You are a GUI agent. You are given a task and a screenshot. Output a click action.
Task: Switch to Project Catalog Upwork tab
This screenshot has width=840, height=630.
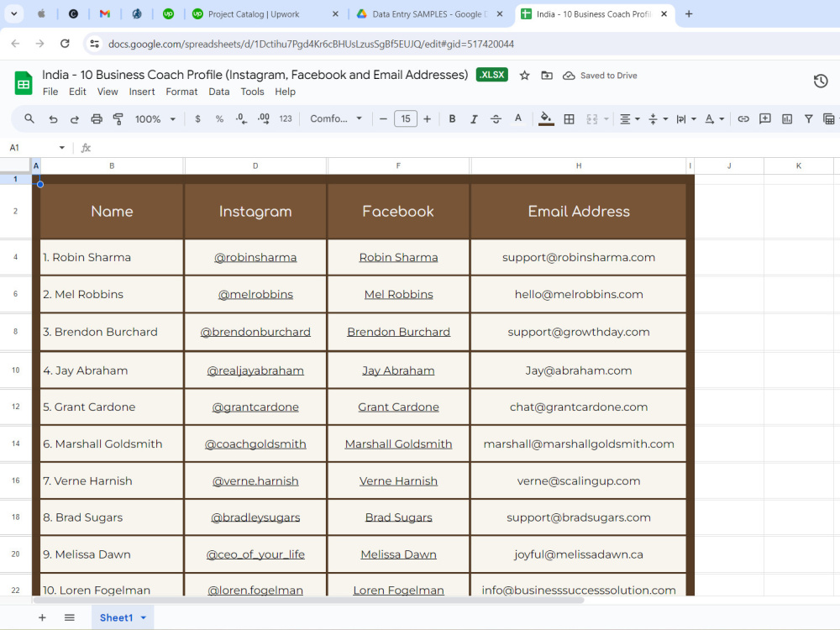(x=265, y=14)
